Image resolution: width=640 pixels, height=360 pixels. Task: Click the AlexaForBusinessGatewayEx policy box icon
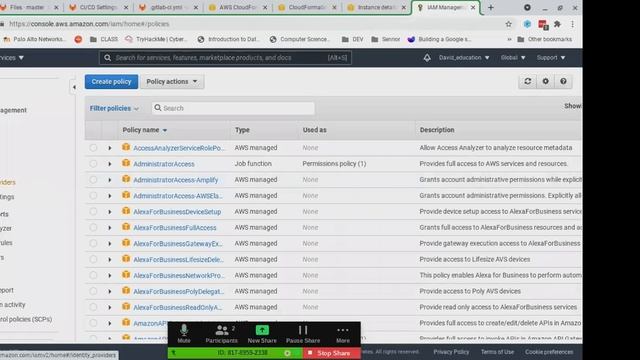tap(126, 242)
